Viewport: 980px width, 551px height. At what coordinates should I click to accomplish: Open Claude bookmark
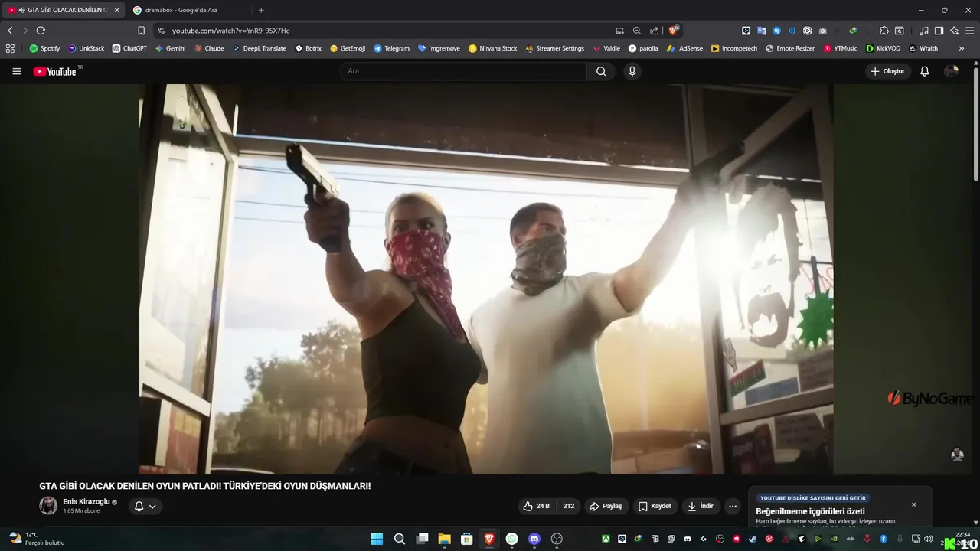[x=209, y=48]
